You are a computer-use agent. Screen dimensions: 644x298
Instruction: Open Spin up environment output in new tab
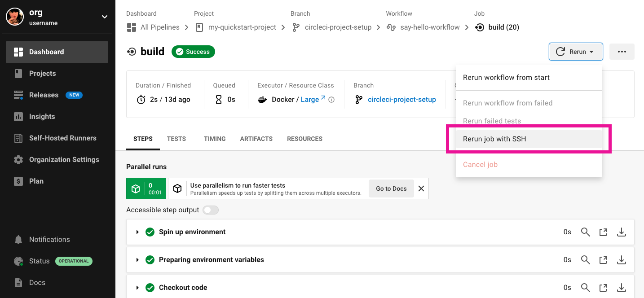[x=604, y=232]
